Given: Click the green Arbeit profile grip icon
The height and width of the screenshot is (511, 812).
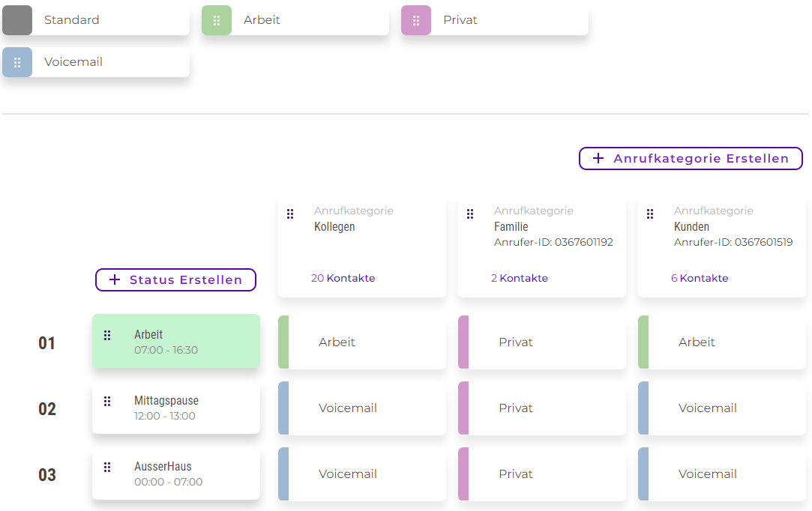Looking at the screenshot, I should click(x=217, y=20).
